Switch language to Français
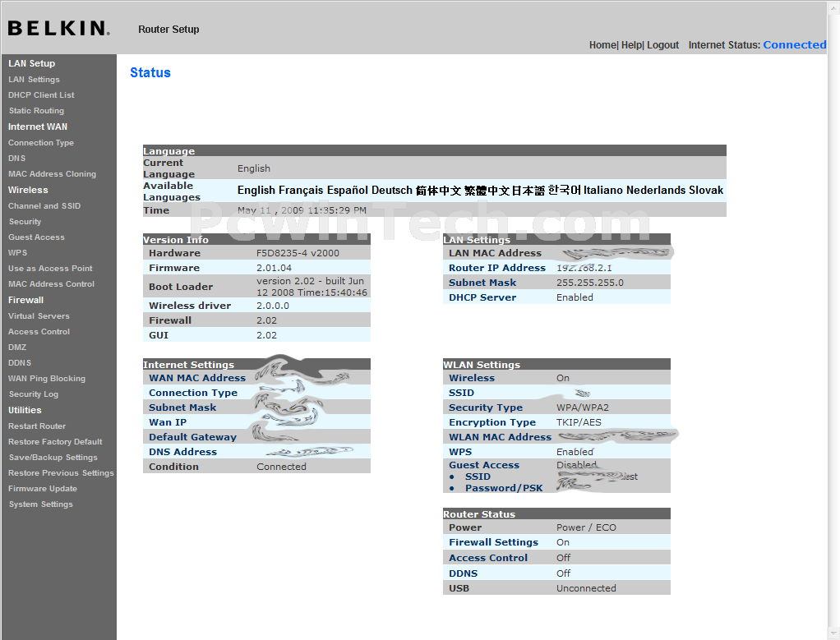The height and width of the screenshot is (640, 840). point(301,190)
